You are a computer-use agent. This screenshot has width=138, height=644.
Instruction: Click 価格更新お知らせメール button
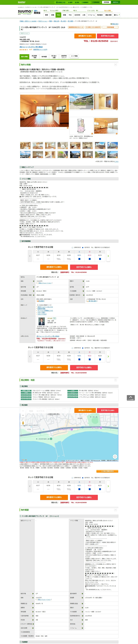[76, 27]
